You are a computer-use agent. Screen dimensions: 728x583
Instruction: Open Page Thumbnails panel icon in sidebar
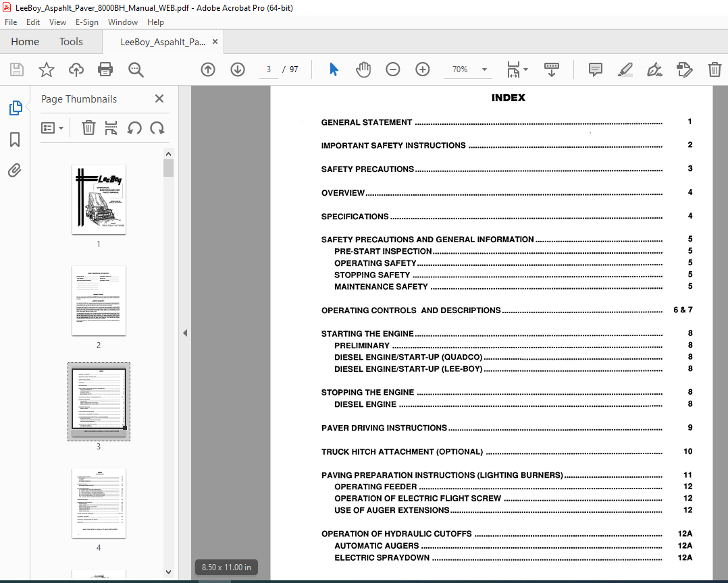(16, 107)
